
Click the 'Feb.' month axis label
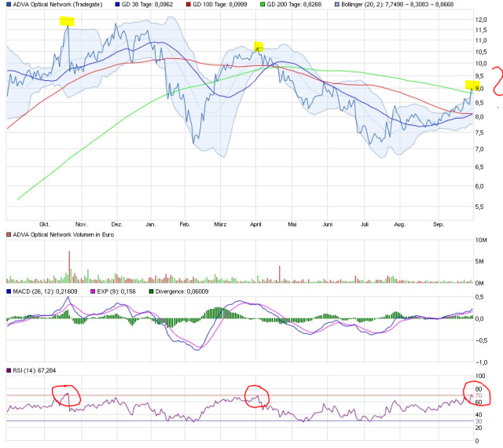[185, 224]
